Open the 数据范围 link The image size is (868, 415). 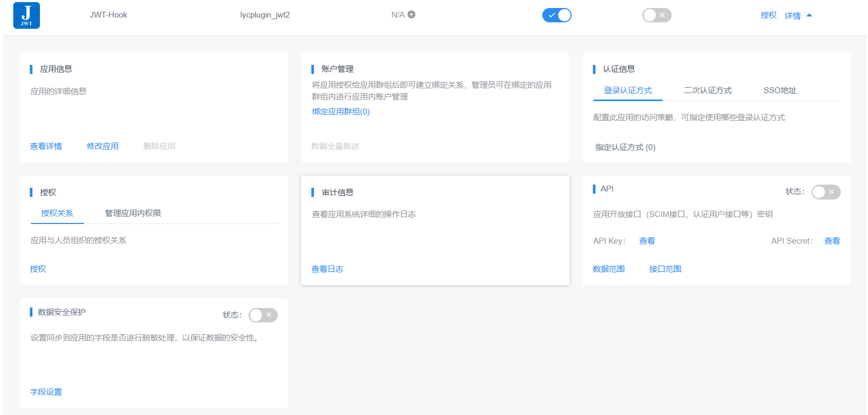pyautogui.click(x=609, y=269)
